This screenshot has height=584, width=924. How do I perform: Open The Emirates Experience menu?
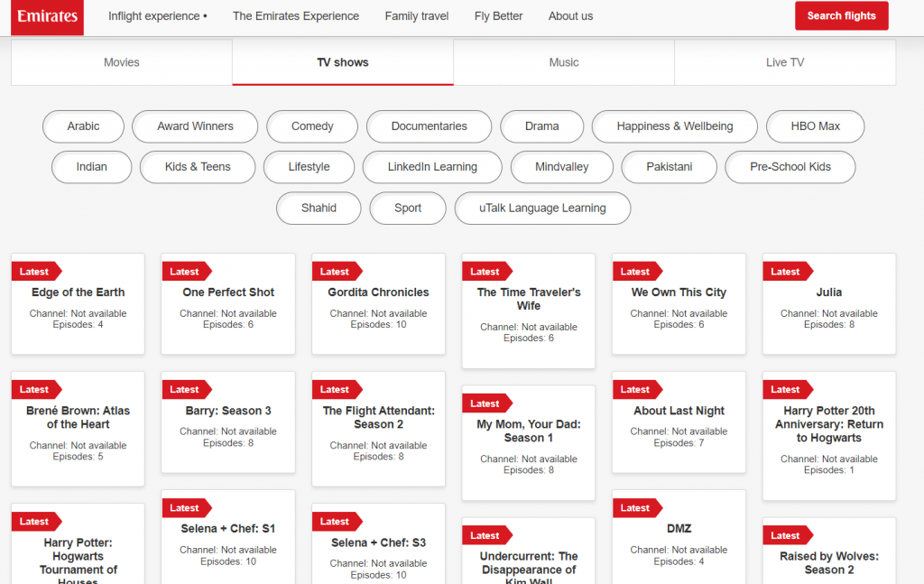pos(296,16)
